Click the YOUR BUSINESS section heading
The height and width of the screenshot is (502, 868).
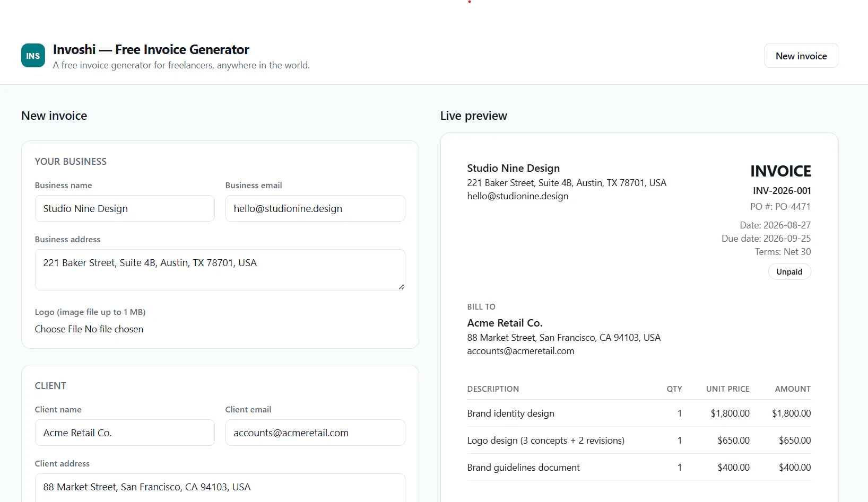[71, 162]
